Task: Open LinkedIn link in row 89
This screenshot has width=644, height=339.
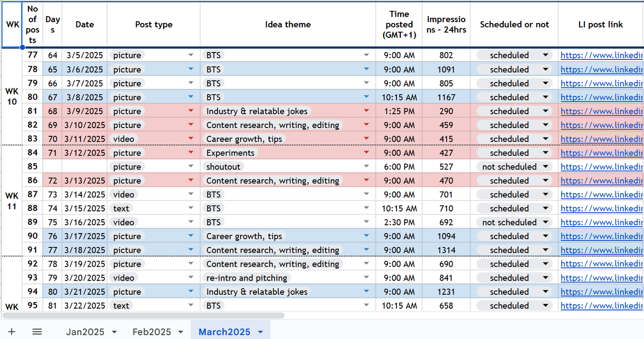Action: point(602,222)
